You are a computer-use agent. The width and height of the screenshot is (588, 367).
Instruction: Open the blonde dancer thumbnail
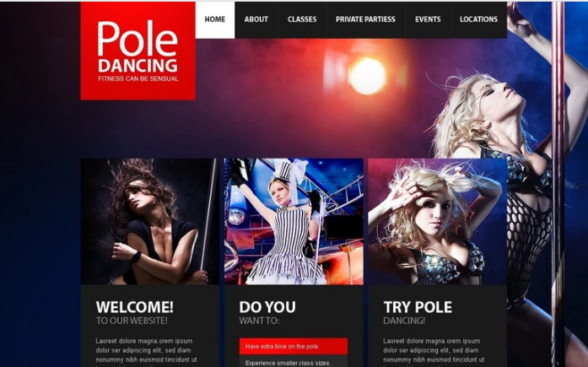coord(437,221)
